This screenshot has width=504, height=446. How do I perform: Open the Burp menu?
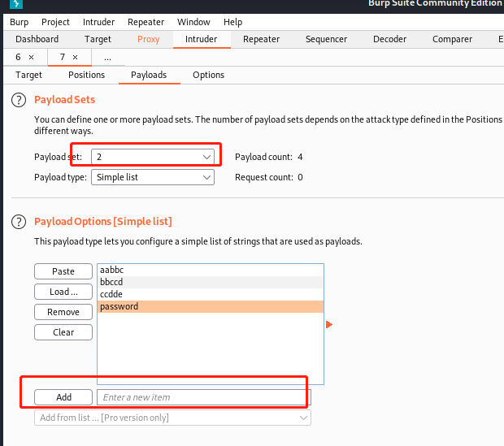(20, 22)
